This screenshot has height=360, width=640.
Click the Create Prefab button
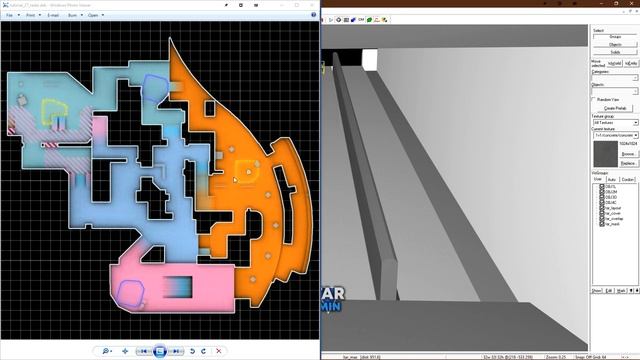pos(615,108)
